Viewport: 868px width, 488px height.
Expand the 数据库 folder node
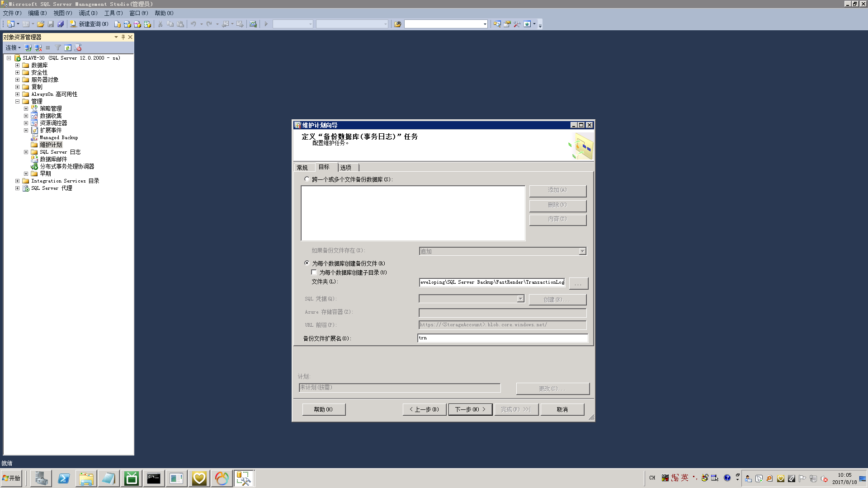[x=18, y=66]
